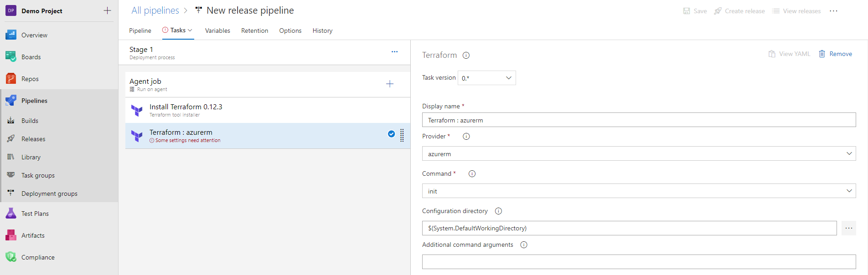Open the Task version dropdown
The height and width of the screenshot is (275, 868).
pyautogui.click(x=487, y=78)
